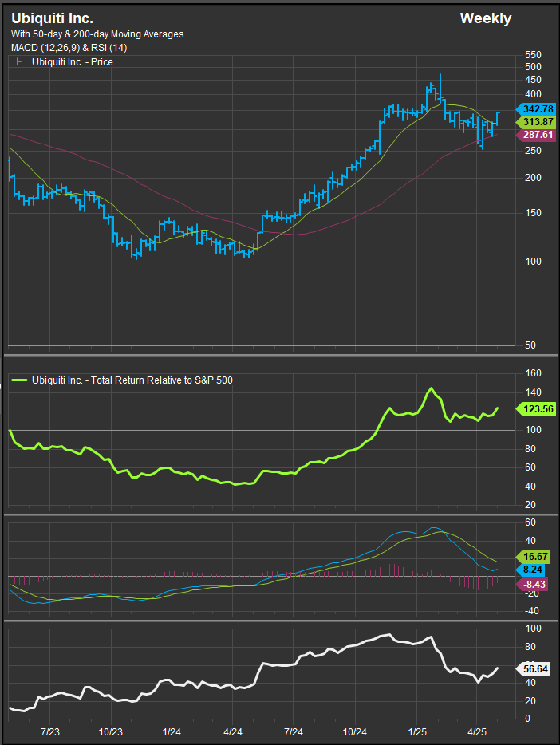
Task: Click the Ubiquiti Inc. chart title
Action: pos(52,18)
